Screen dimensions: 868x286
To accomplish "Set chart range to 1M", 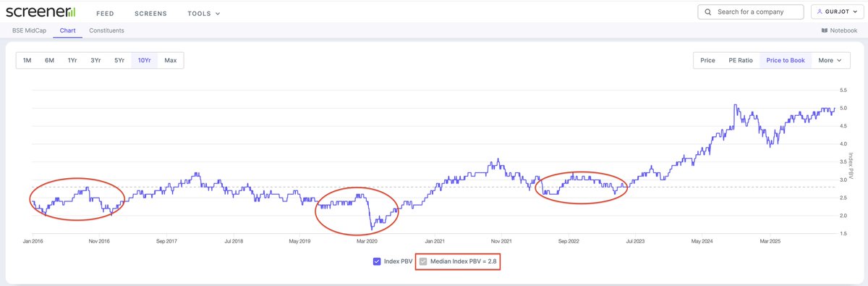I will tap(27, 60).
